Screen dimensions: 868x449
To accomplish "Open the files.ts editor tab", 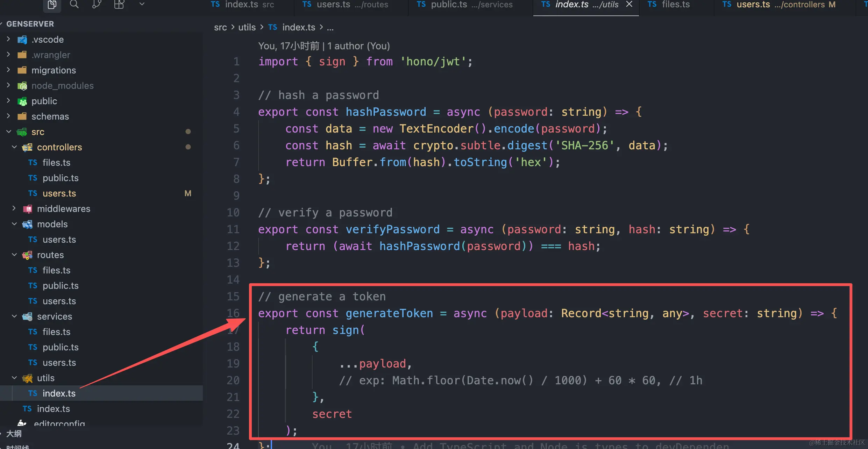I will (x=675, y=5).
